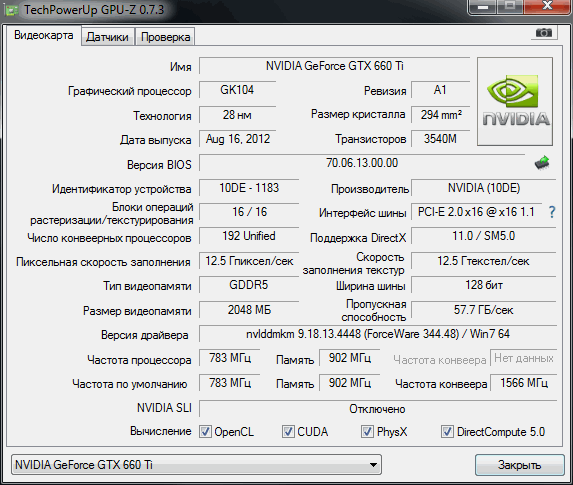Click the revision A1 field
573x485 pixels.
[440, 90]
